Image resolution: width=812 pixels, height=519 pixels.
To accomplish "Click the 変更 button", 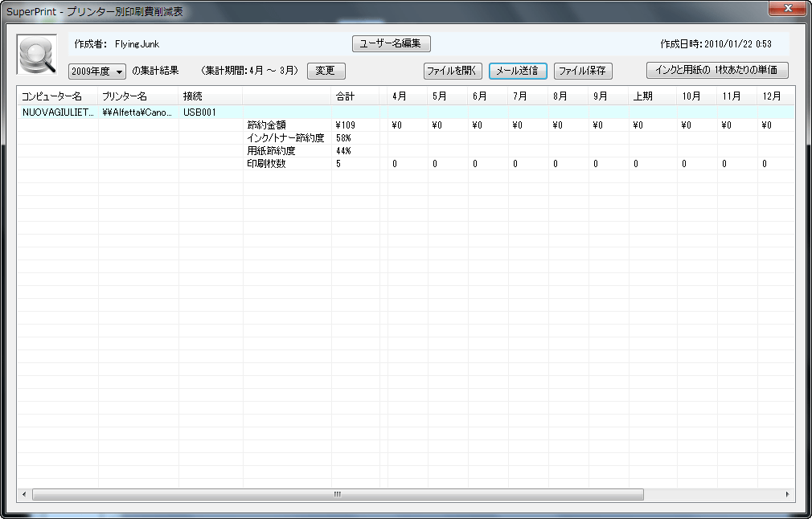I will [326, 71].
